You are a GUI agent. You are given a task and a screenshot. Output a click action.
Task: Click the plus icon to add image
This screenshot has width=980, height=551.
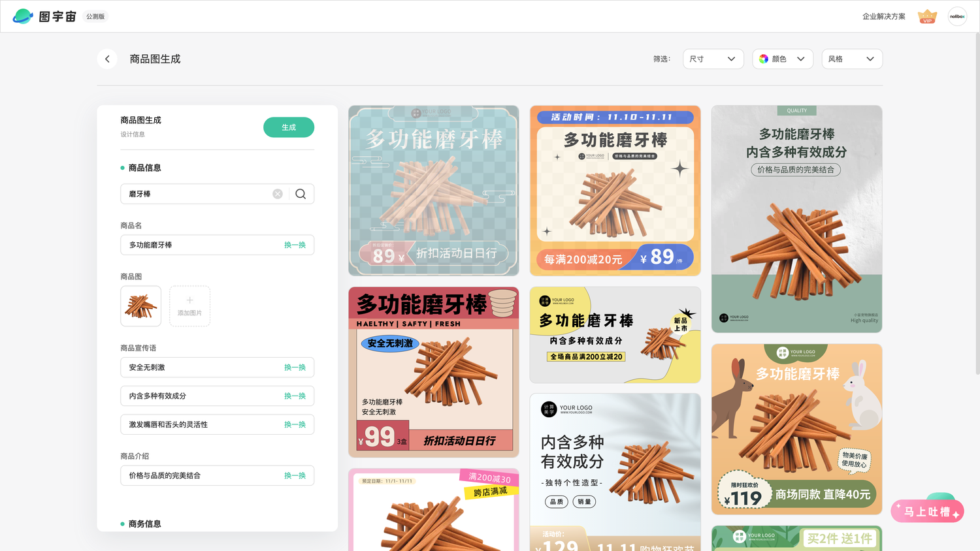[189, 300]
